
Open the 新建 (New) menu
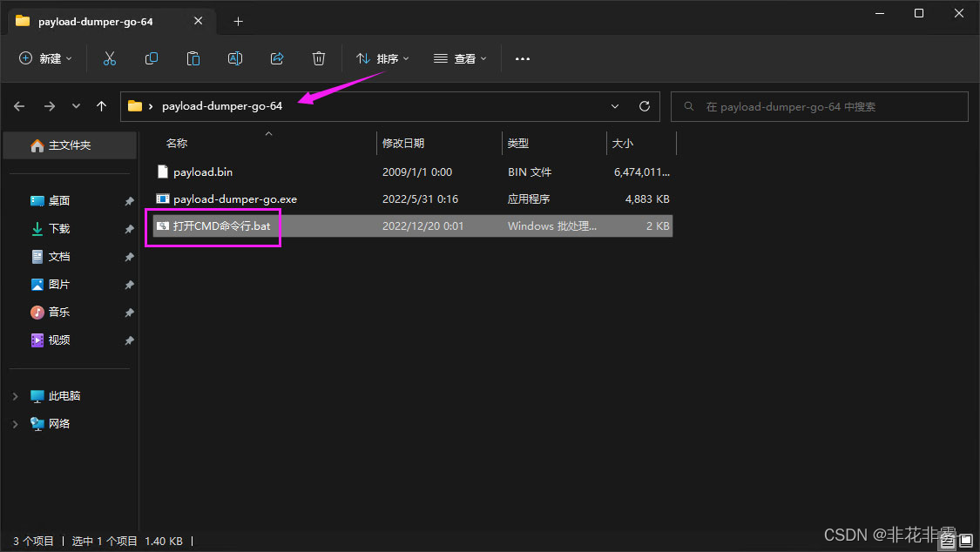pos(45,58)
